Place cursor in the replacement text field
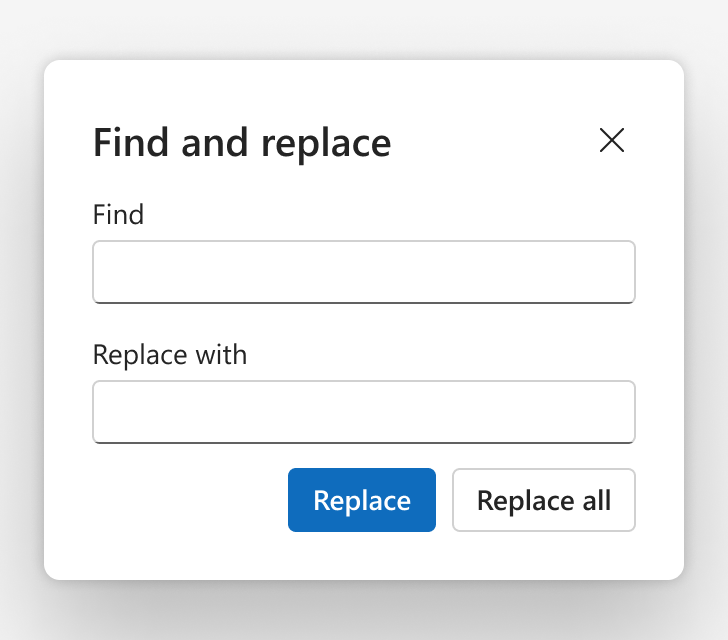Viewport: 728px width, 640px height. (x=364, y=412)
